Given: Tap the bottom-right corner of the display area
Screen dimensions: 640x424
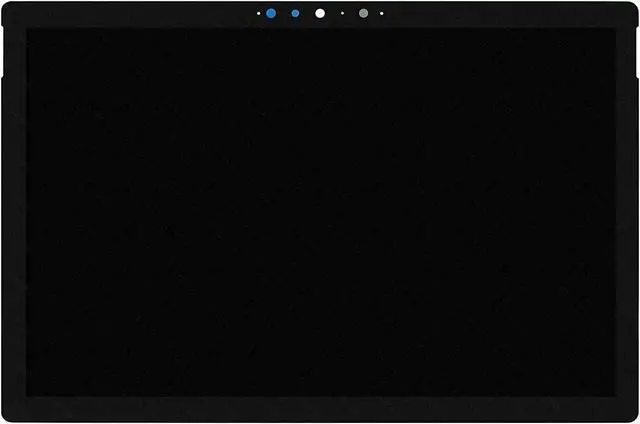Looking at the screenshot, I should tap(613, 394).
